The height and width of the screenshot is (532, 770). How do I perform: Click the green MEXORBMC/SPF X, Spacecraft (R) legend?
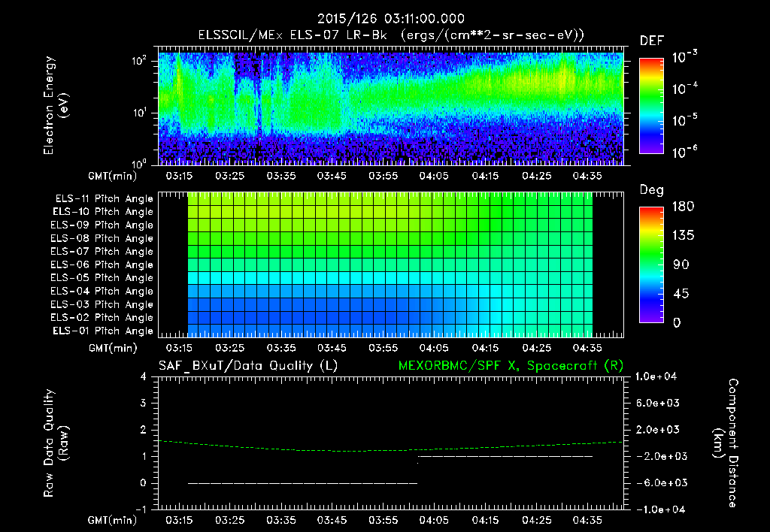[x=511, y=366]
